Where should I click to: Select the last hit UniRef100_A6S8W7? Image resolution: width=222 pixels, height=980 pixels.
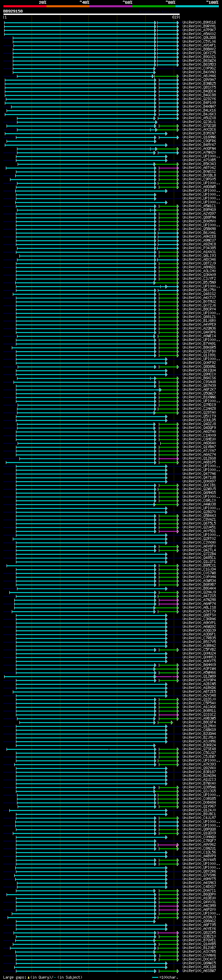click(x=199, y=971)
